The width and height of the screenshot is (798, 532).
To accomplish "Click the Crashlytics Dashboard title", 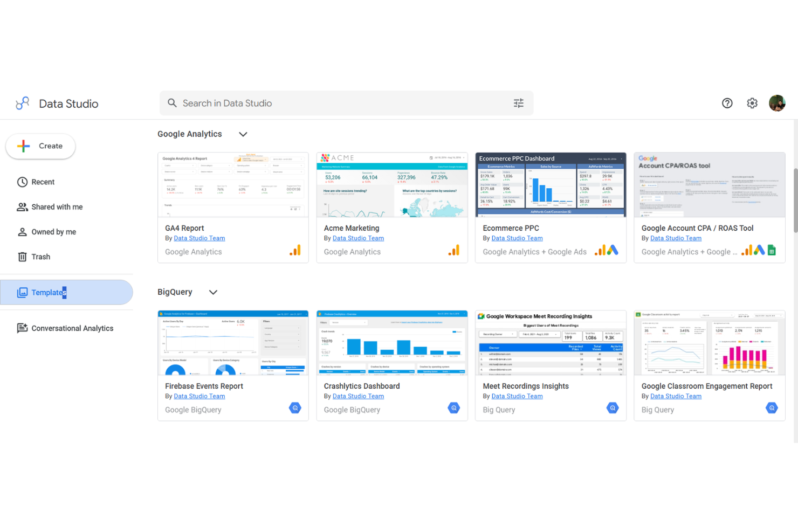I will click(362, 386).
